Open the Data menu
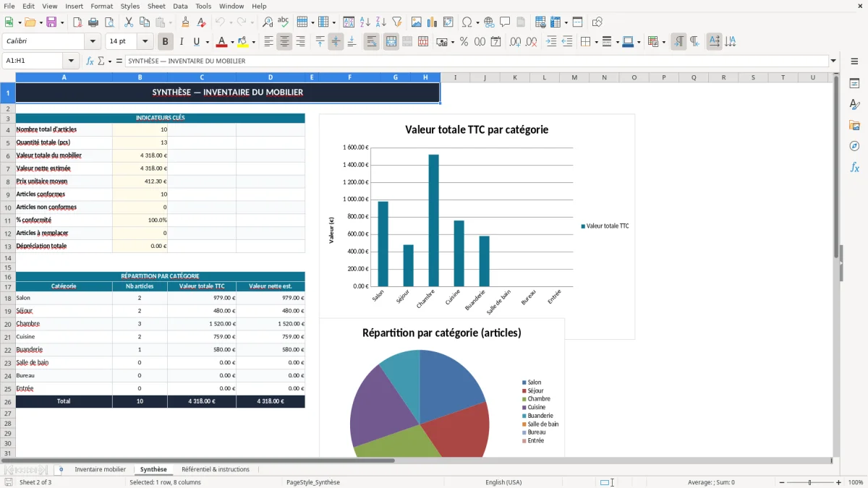 180,6
